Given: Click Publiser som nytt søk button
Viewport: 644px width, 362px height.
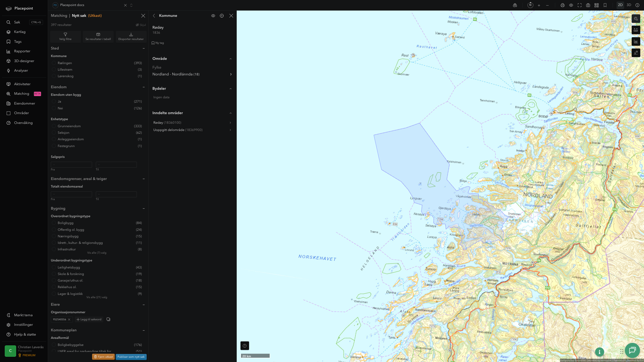Looking at the screenshot, I should click(131, 357).
